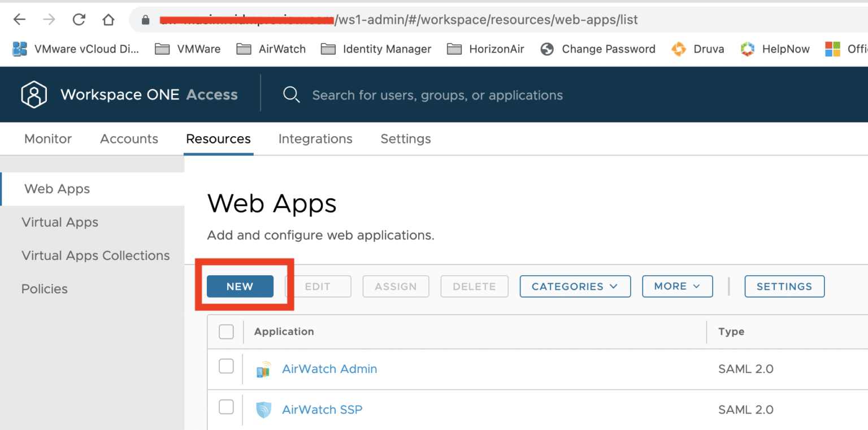Check the checkbox beside AirWatch SSP
The height and width of the screenshot is (430, 868).
coord(226,407)
